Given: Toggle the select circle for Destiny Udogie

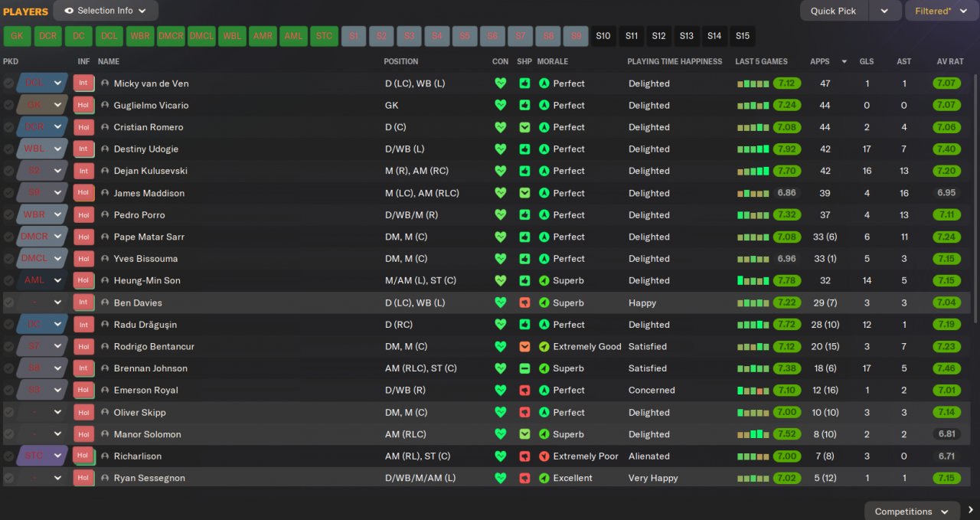Looking at the screenshot, I should pos(8,149).
